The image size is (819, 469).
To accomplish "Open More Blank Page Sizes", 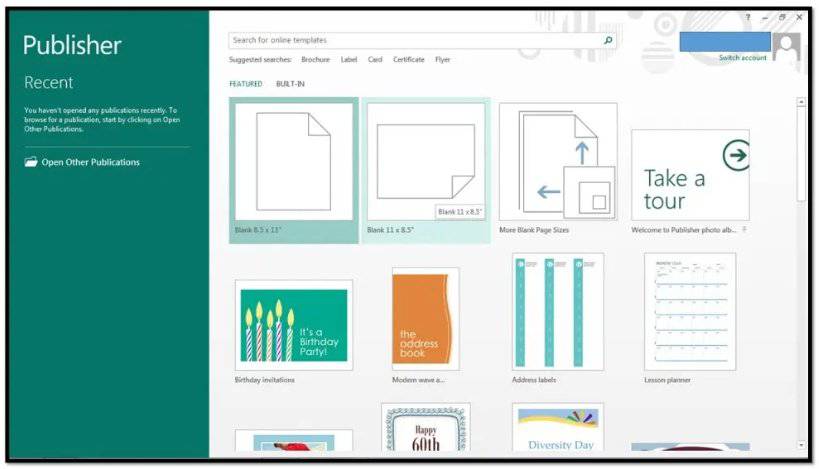I will 557,162.
